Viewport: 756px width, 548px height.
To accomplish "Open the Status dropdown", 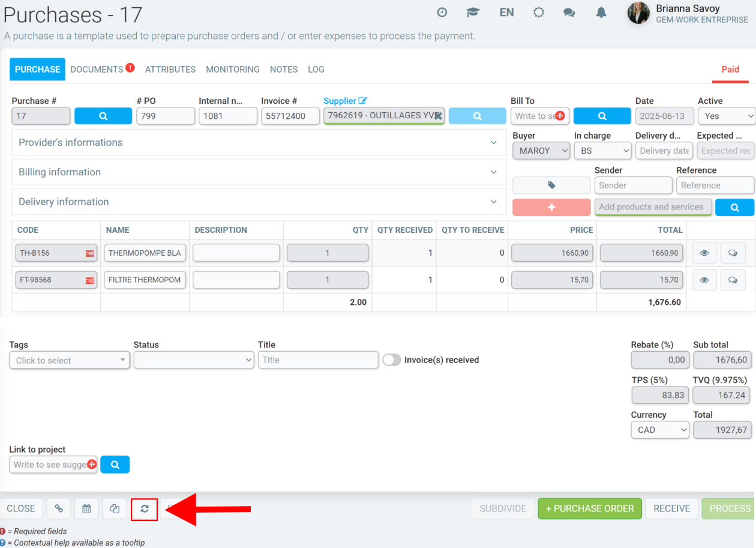I will click(194, 360).
